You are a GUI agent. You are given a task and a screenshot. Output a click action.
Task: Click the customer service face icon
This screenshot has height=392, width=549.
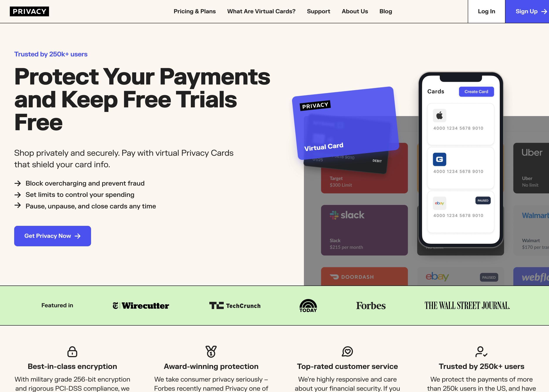347,352
